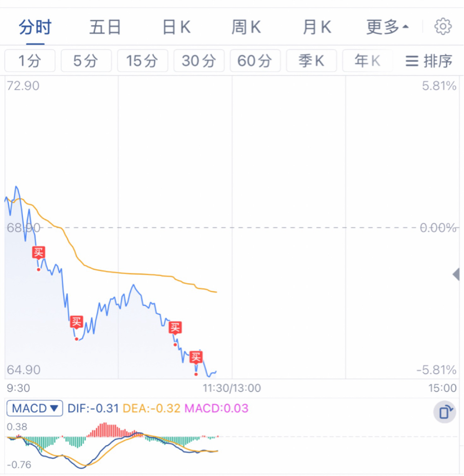This screenshot has width=464, height=476.
Task: Tap the gray collapse arrow at chart right edge
Action: click(456, 274)
